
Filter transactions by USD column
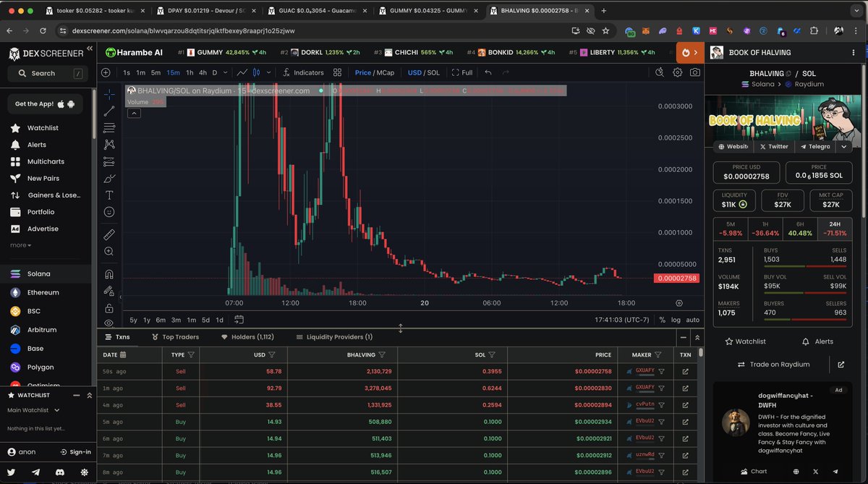272,354
